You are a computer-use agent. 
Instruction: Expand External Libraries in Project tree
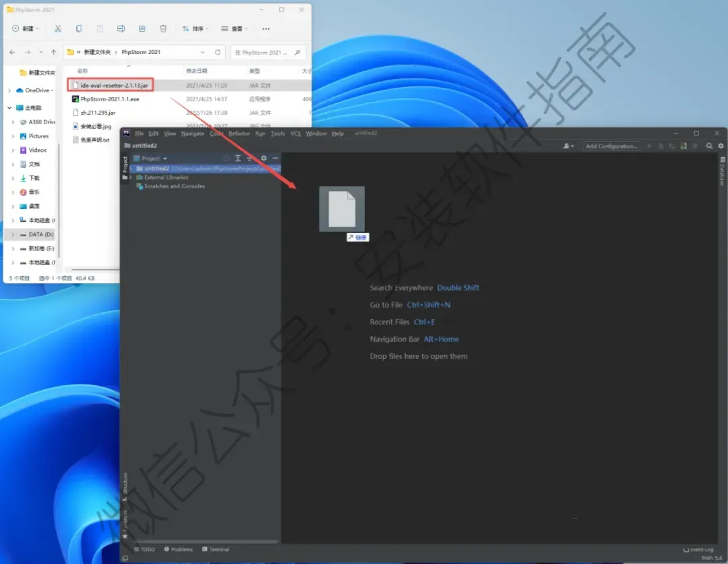tap(131, 177)
